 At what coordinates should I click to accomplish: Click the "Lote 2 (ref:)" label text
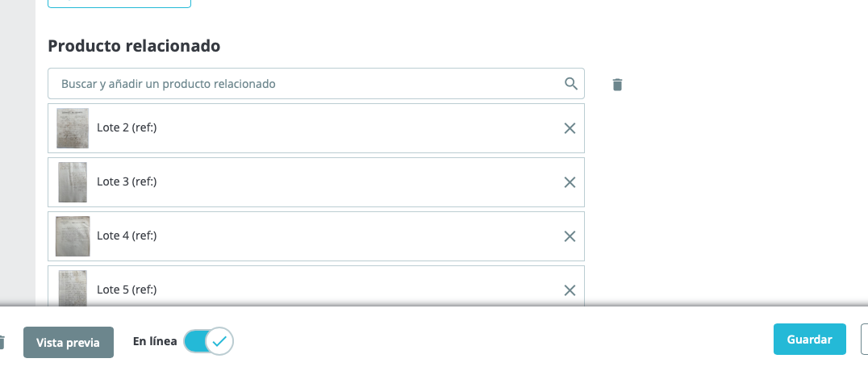tap(127, 128)
